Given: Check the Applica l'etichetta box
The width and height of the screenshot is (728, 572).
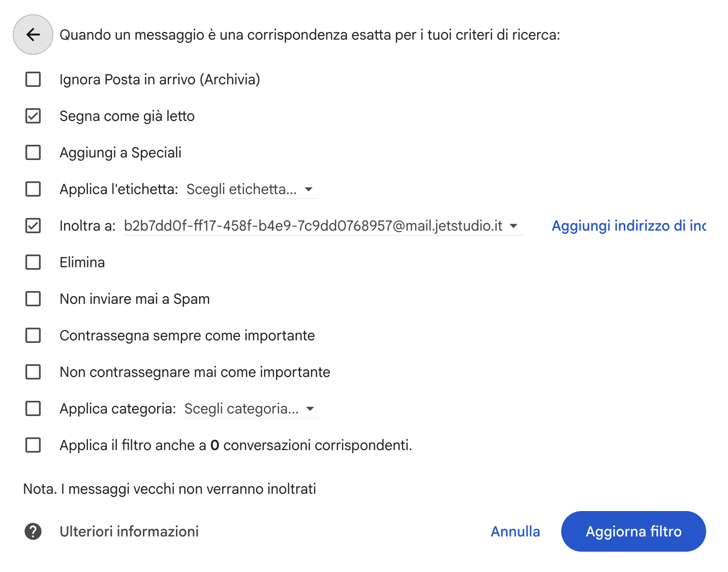Looking at the screenshot, I should pyautogui.click(x=33, y=189).
